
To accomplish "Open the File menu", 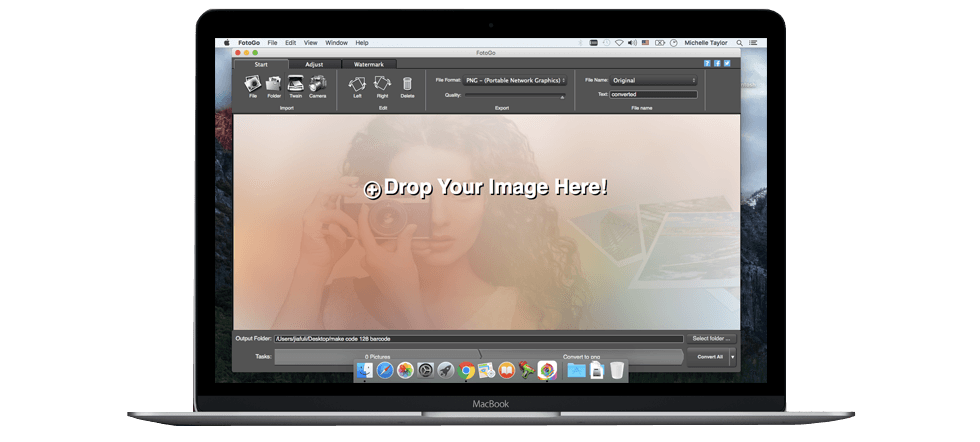I will coord(272,43).
